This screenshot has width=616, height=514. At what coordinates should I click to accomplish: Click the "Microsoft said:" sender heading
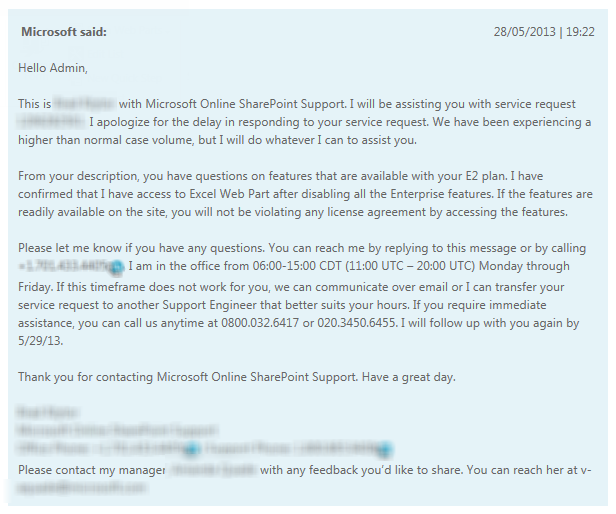64,32
